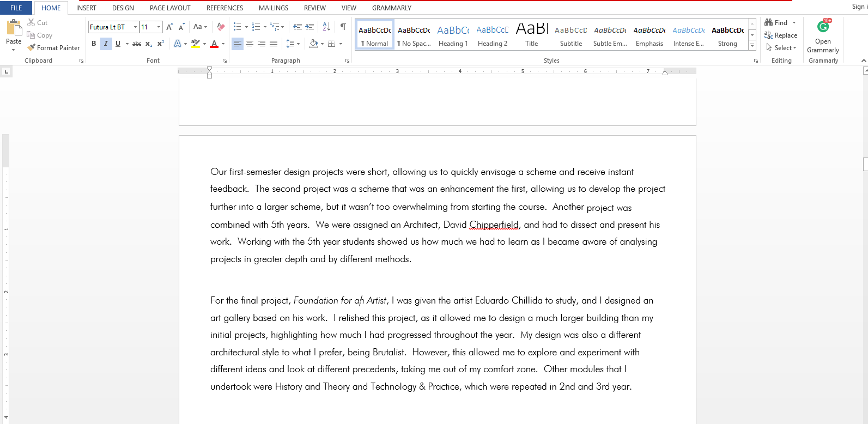The image size is (868, 424).
Task: Click the misspelled word Chipperfield
Action: [494, 225]
